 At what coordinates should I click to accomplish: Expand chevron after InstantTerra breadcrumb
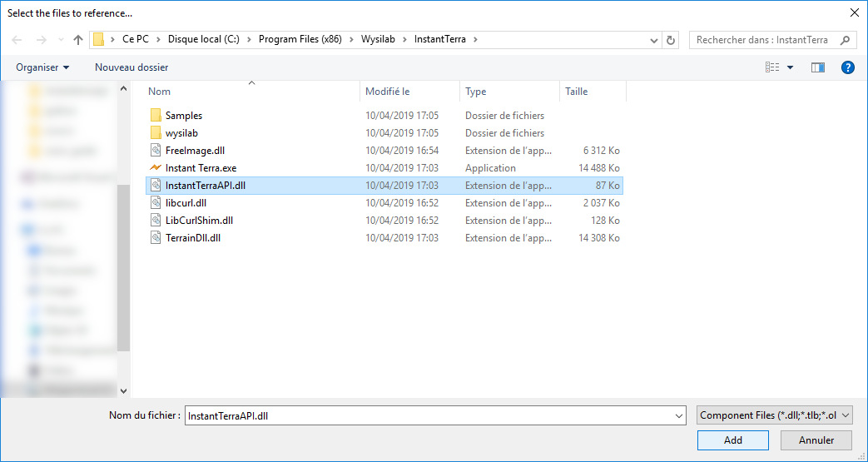[475, 39]
